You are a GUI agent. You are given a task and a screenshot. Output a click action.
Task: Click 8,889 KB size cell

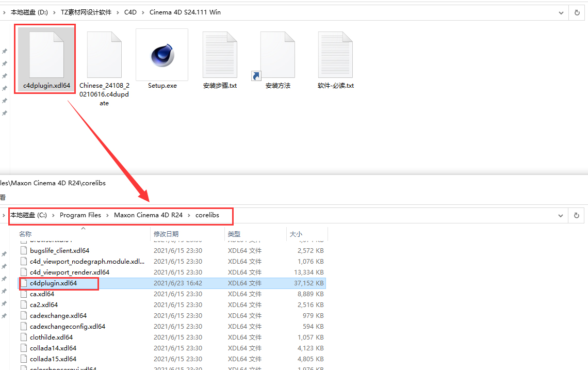[x=311, y=294]
